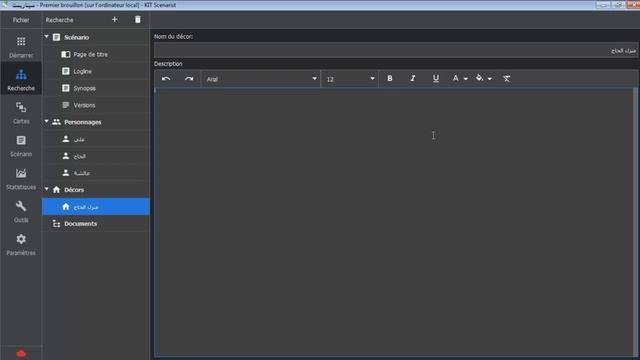Collapse the Scénario tree node

(x=47, y=37)
